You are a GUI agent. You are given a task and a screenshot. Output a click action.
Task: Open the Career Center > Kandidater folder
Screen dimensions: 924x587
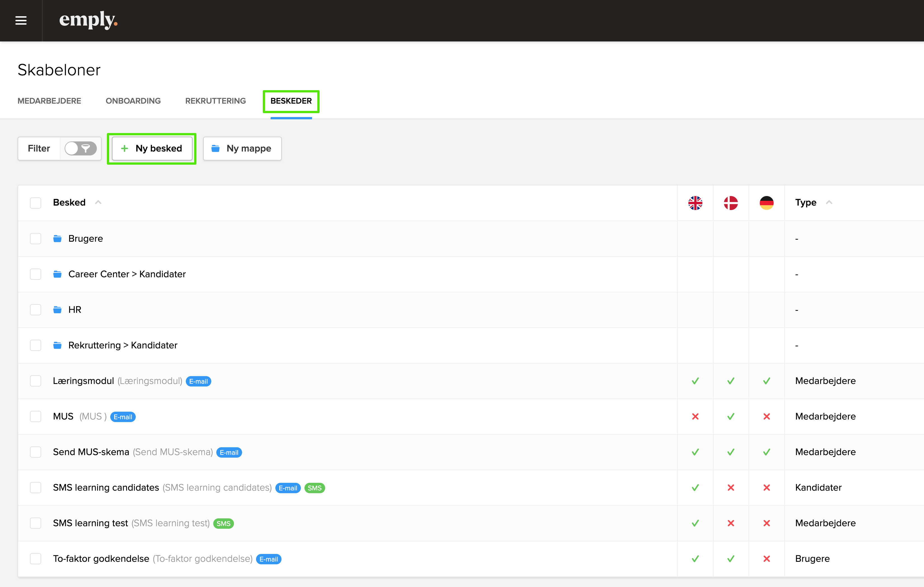point(127,274)
